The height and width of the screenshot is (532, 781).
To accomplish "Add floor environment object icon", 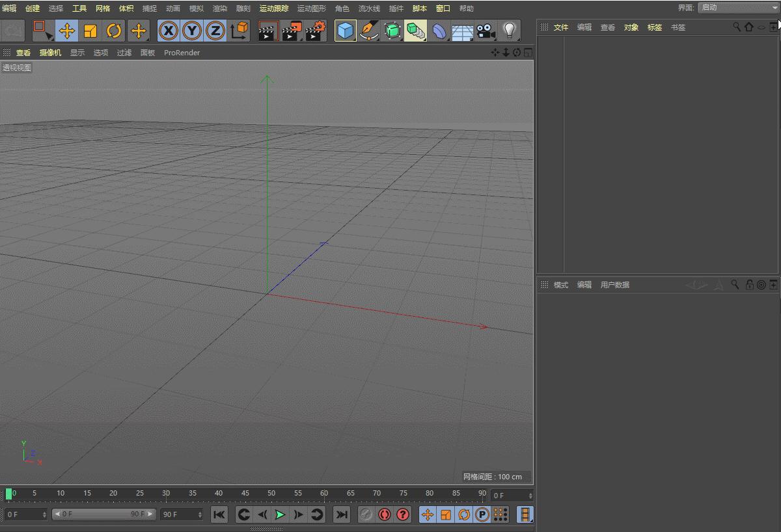I will point(463,31).
